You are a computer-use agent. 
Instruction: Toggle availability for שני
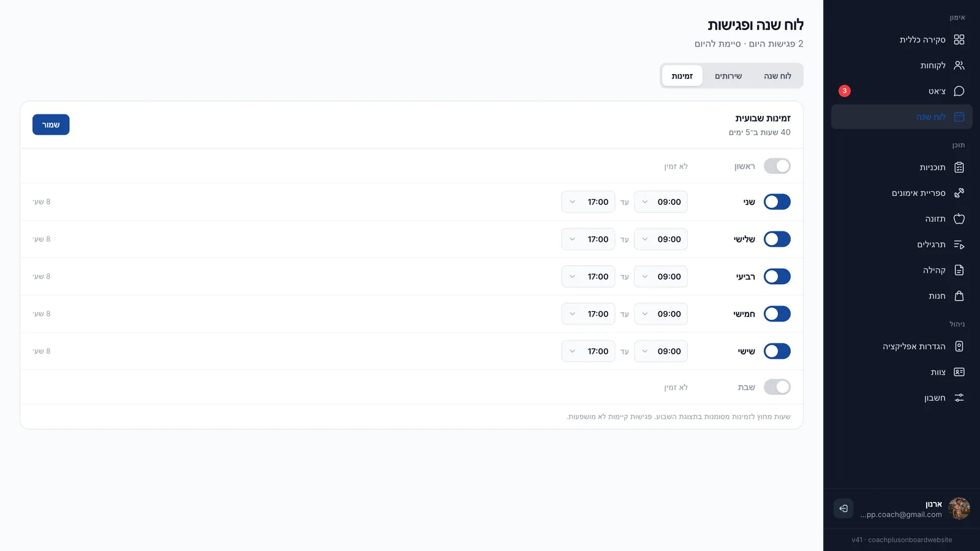click(777, 202)
